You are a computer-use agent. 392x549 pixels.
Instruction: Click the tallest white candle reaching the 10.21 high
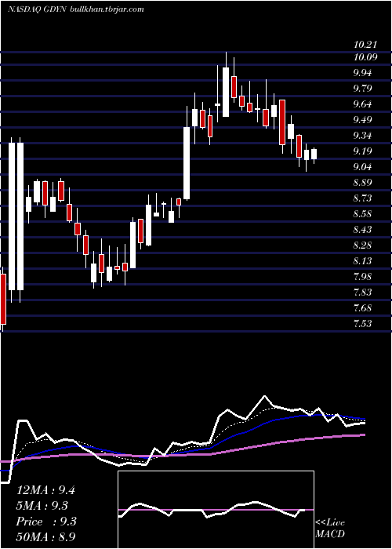[x=226, y=92]
